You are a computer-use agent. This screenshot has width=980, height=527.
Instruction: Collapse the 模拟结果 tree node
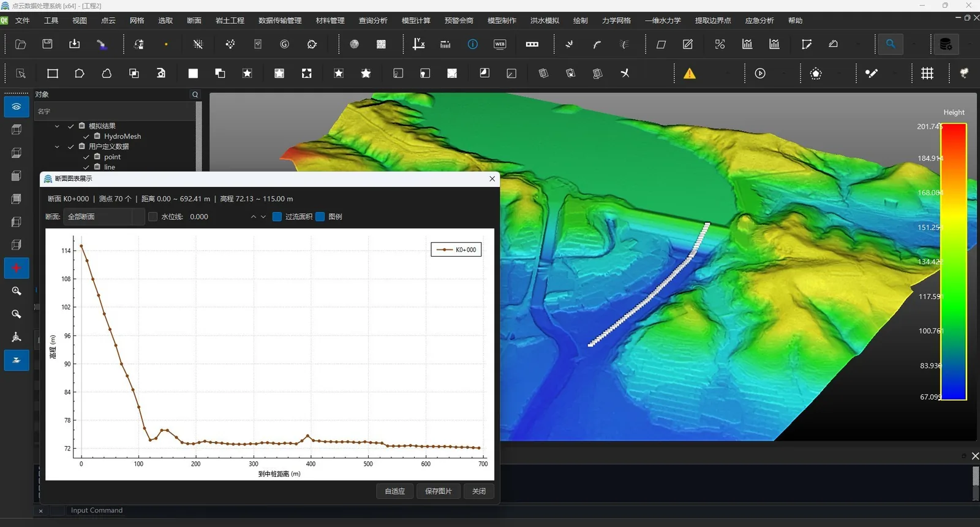pyautogui.click(x=57, y=126)
